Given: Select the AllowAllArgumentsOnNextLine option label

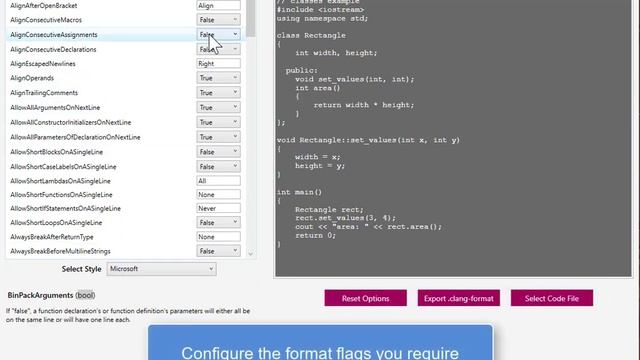Looking at the screenshot, I should [55, 107].
